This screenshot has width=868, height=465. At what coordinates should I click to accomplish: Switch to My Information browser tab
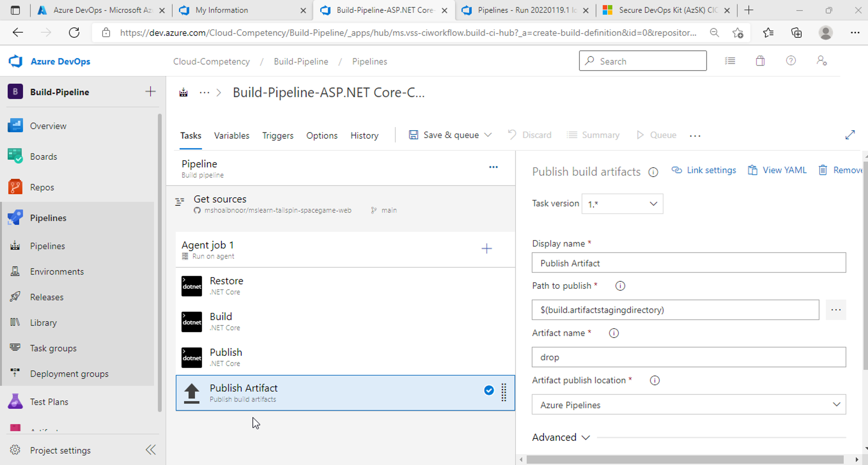pos(243,10)
